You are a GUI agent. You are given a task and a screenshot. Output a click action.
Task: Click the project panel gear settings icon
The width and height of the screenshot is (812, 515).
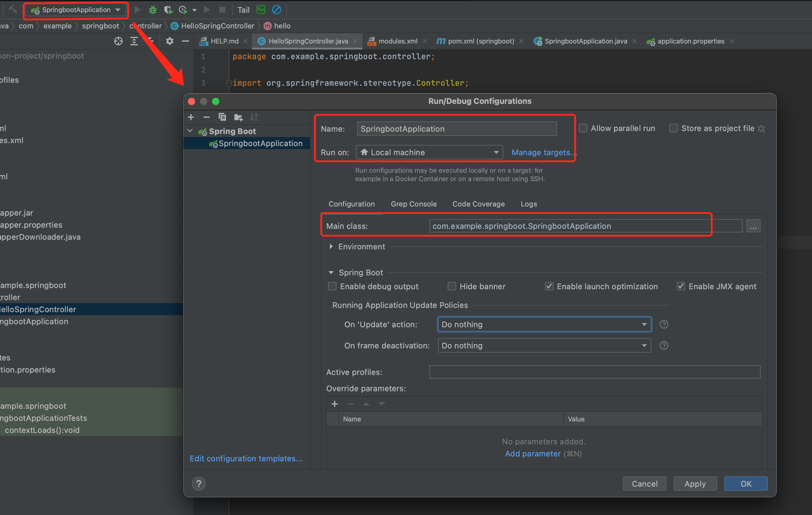click(x=169, y=41)
